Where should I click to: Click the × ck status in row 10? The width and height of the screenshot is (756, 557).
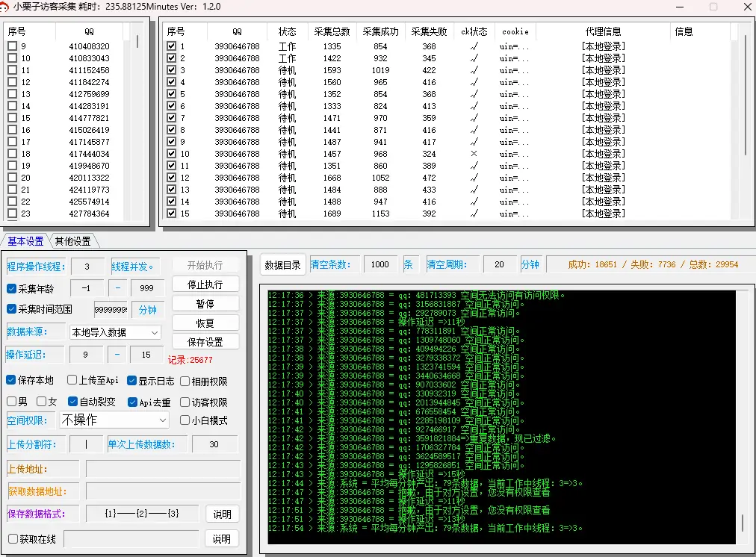coord(474,154)
